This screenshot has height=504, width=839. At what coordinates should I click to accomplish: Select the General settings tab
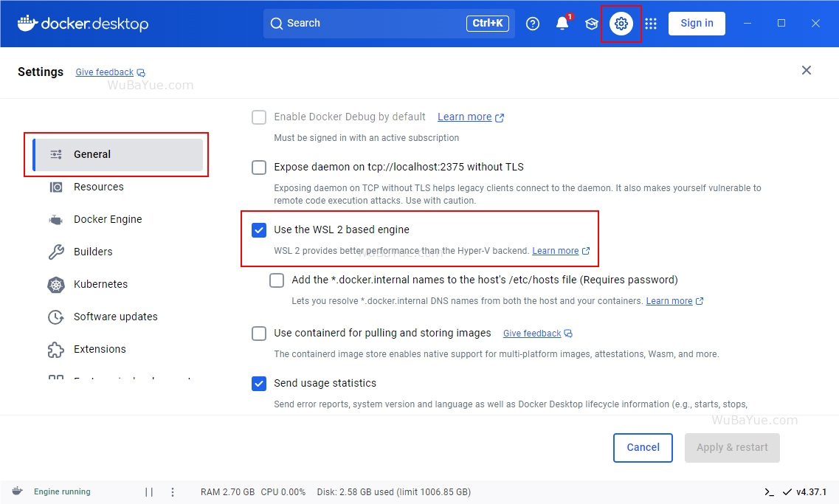tap(118, 155)
